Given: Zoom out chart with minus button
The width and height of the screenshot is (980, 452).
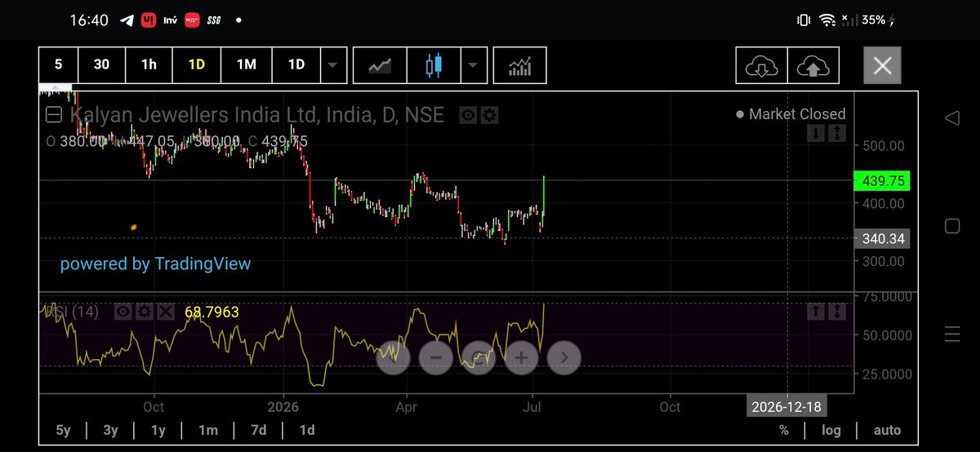Looking at the screenshot, I should [436, 357].
